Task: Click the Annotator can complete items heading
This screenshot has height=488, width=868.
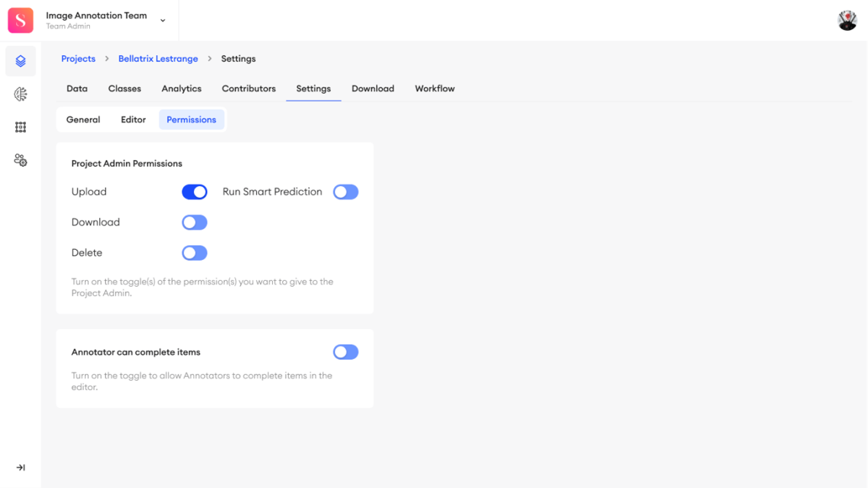Action: (136, 352)
